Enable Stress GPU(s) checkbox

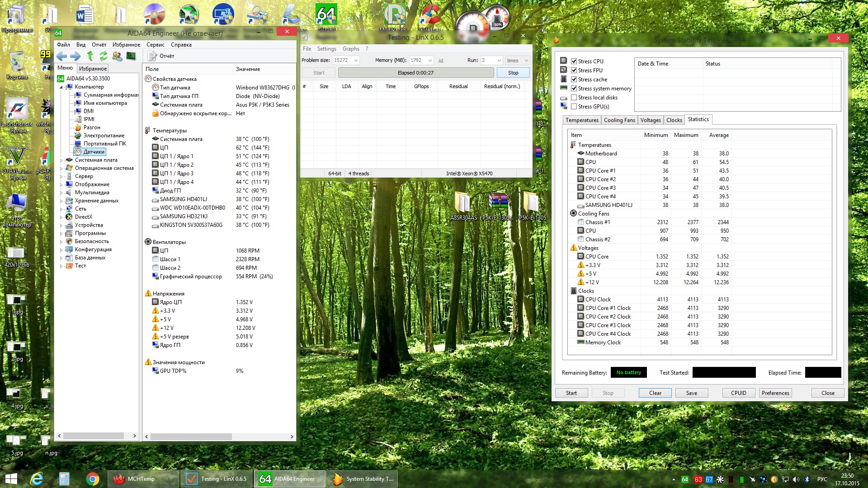(x=574, y=107)
